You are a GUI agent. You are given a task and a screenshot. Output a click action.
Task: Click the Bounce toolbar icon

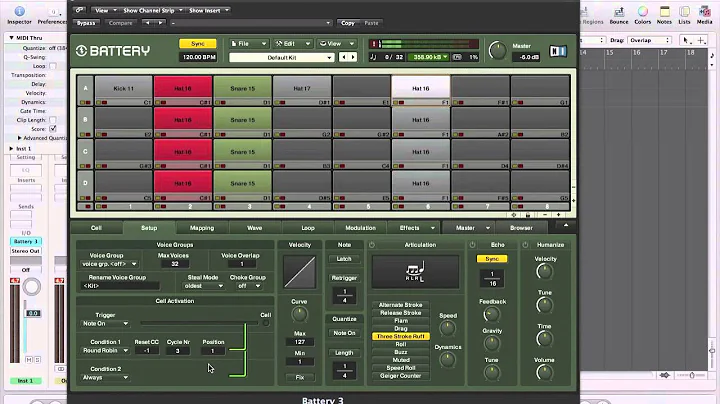pyautogui.click(x=619, y=11)
